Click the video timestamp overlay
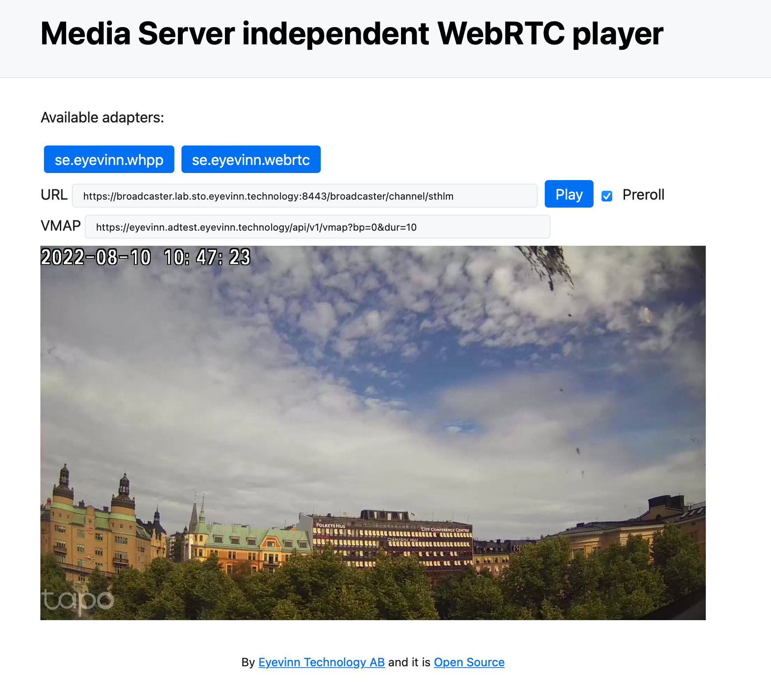Screen dimensions: 771x700 [146, 257]
